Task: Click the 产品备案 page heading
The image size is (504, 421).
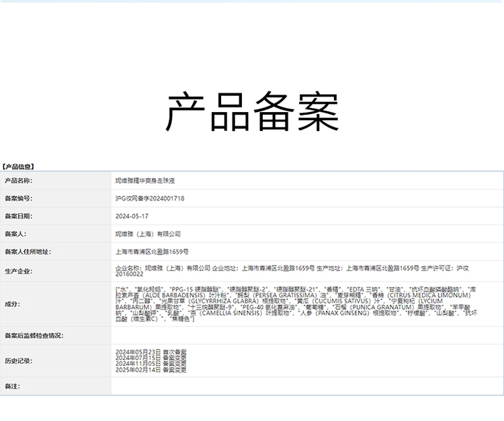Action: click(252, 112)
